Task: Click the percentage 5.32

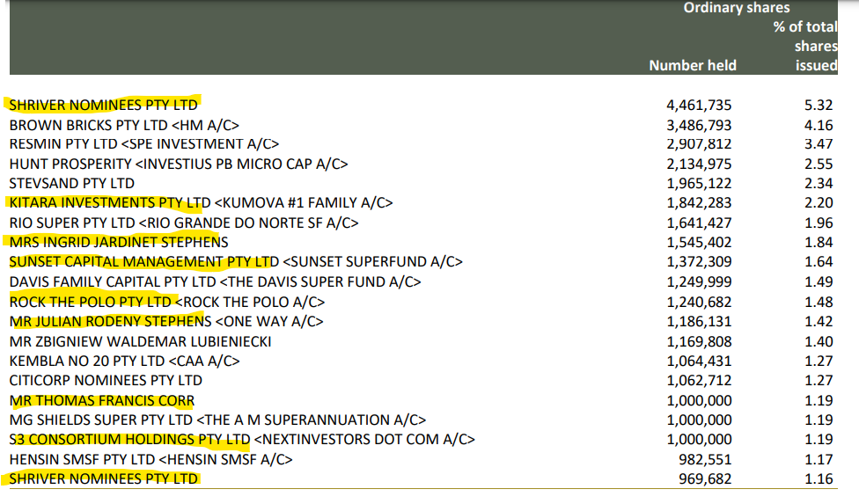Action: (x=819, y=105)
